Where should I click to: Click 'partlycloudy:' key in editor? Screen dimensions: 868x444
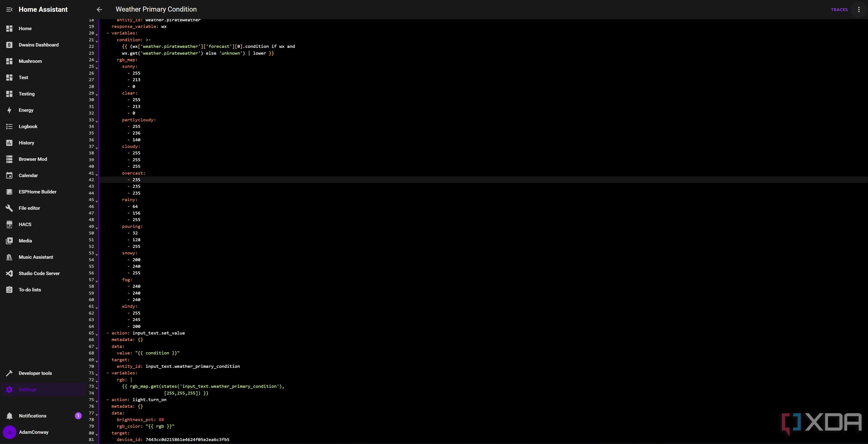(x=139, y=120)
